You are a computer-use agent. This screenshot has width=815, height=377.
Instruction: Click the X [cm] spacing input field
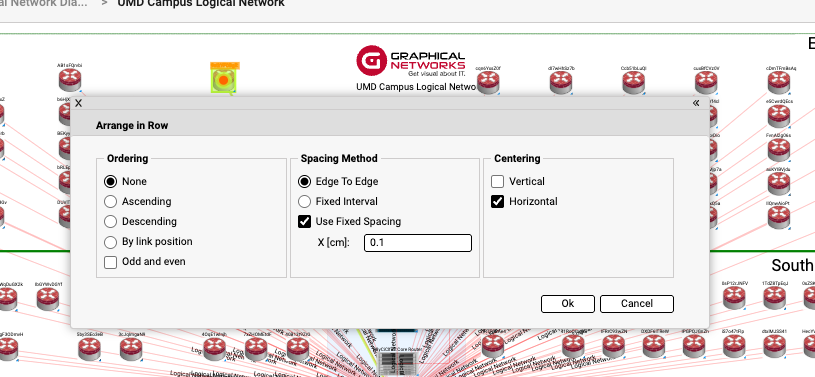click(x=418, y=243)
